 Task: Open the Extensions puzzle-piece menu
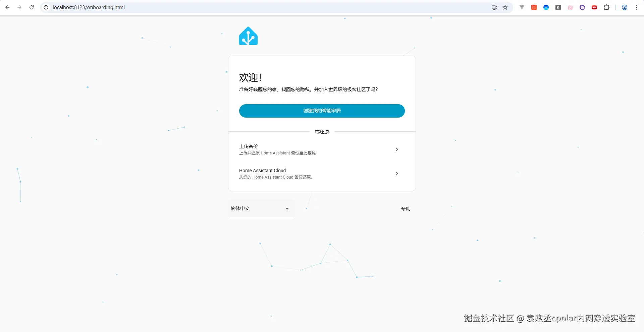click(606, 7)
